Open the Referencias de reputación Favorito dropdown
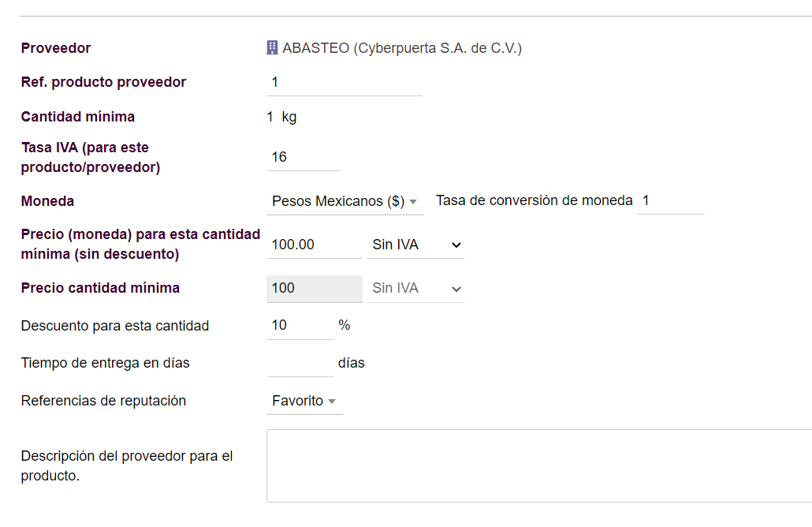The image size is (812, 527). [x=304, y=401]
